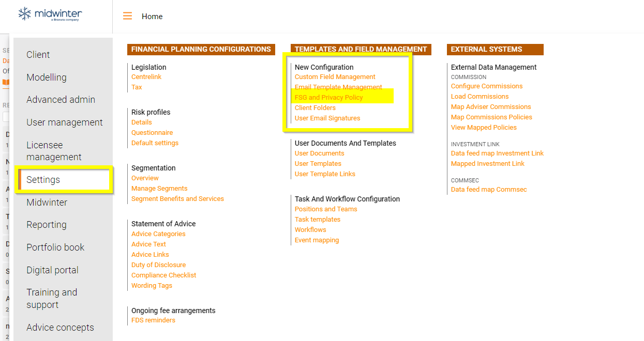Open Map Adviser Commissions link
This screenshot has height=341, width=644.
(x=491, y=107)
